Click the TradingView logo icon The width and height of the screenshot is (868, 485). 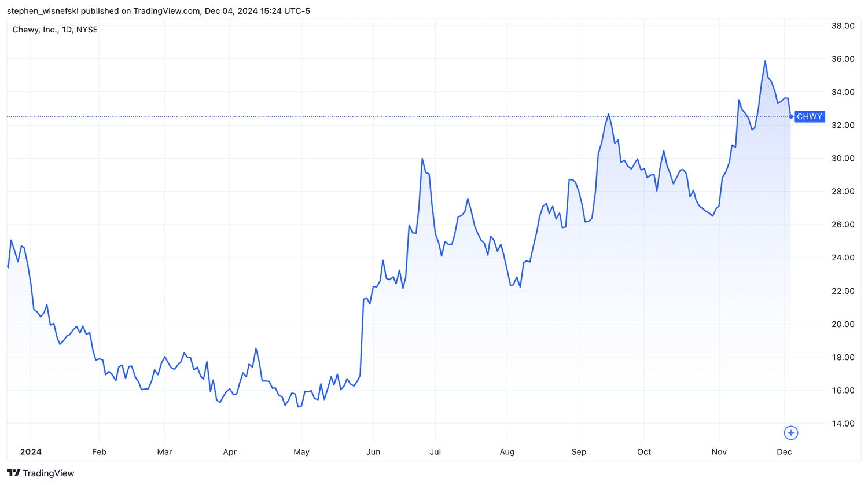pyautogui.click(x=13, y=473)
